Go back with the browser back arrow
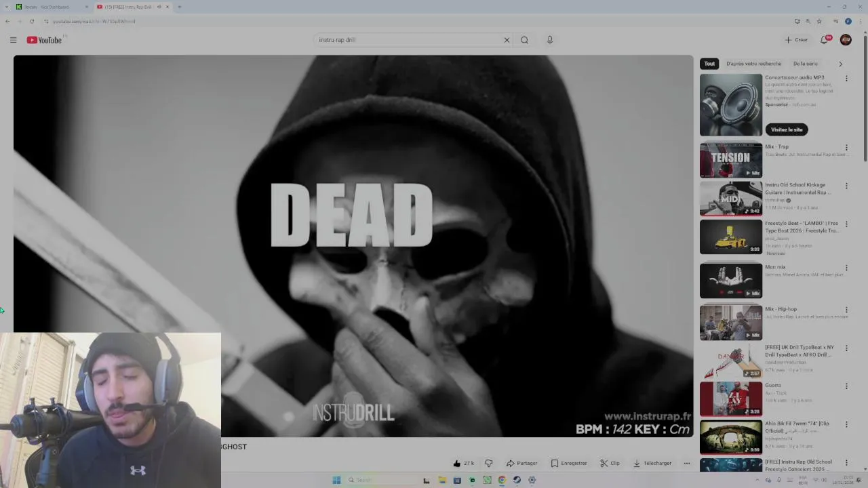 click(x=7, y=21)
